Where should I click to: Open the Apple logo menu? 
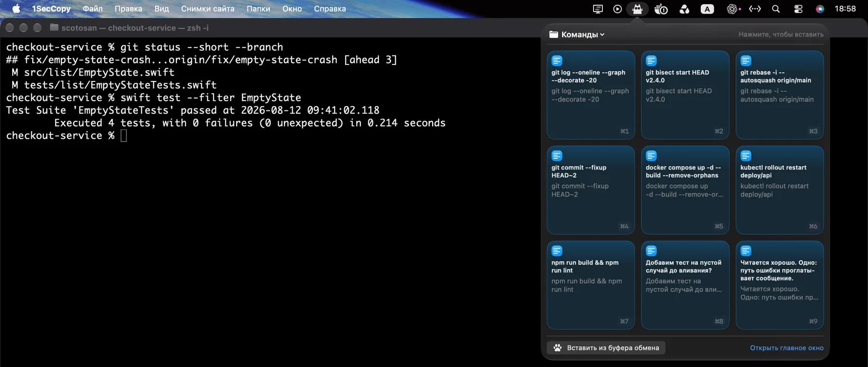(x=16, y=9)
